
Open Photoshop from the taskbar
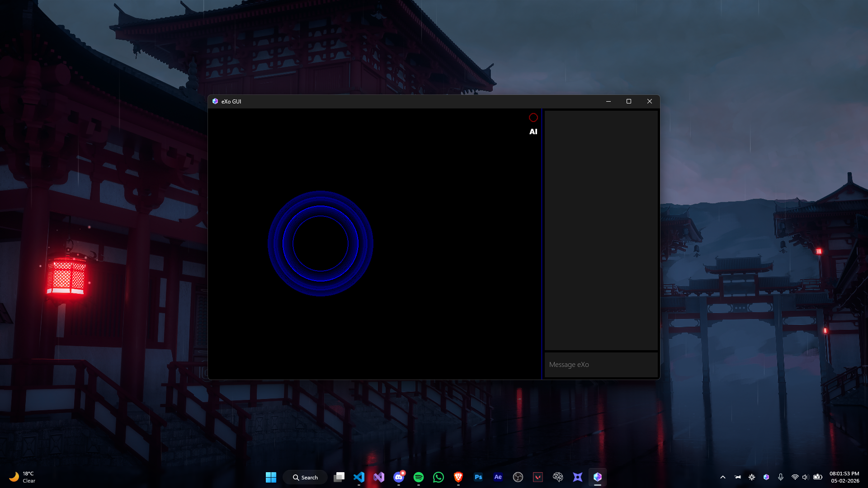pyautogui.click(x=478, y=477)
